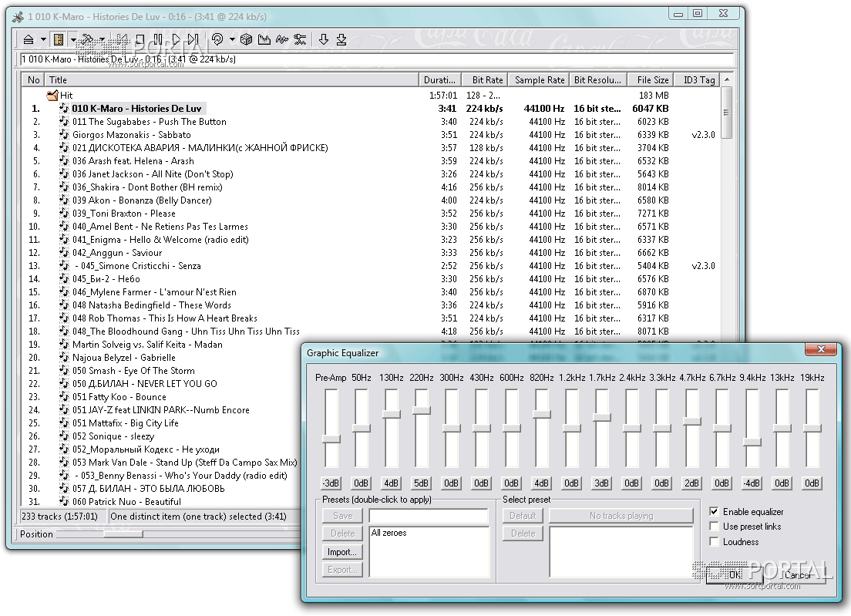Click the repeat mode spiral icon
The height and width of the screenshot is (616, 851).
pyautogui.click(x=217, y=39)
